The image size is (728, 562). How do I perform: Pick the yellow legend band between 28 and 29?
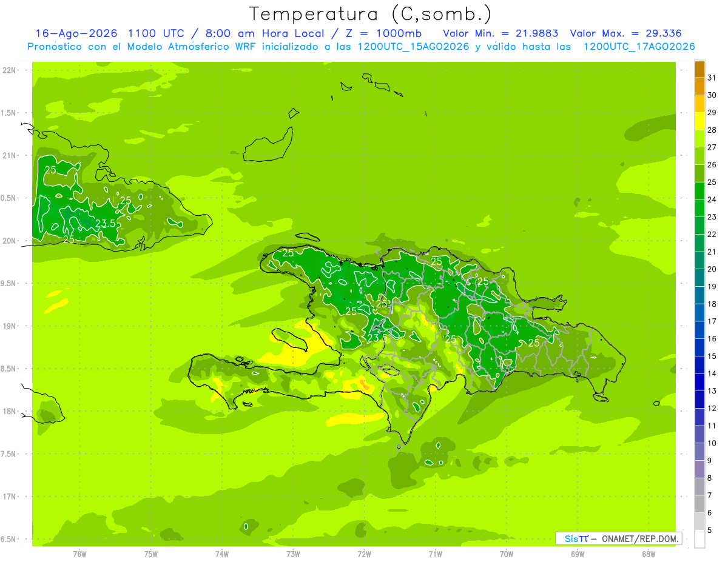[699, 121]
